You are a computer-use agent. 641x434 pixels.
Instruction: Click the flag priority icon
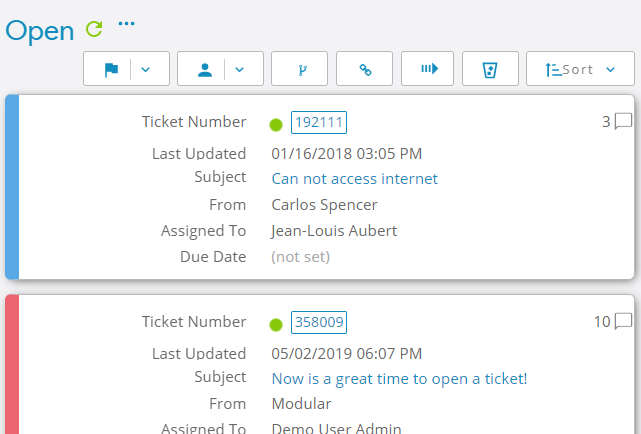[x=111, y=69]
